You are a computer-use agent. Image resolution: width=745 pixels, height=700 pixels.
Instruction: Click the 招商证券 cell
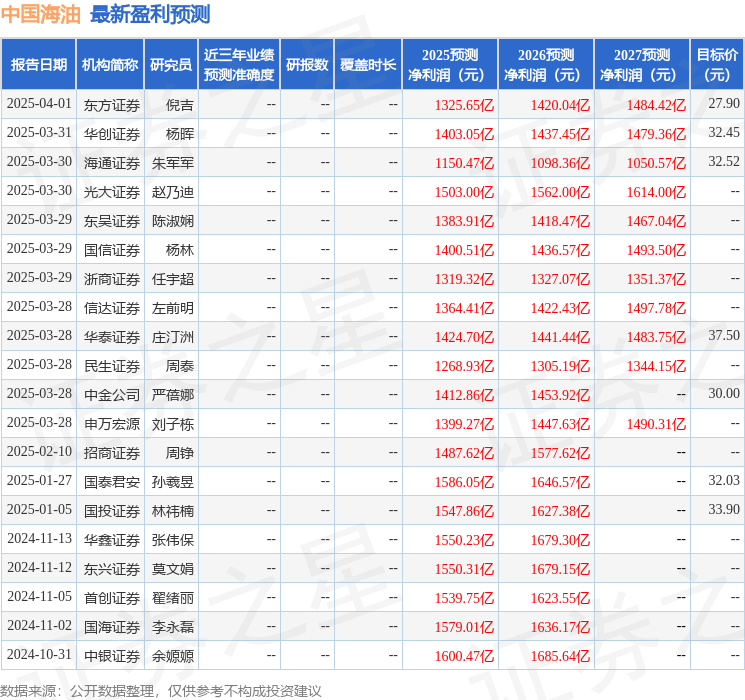coord(112,453)
